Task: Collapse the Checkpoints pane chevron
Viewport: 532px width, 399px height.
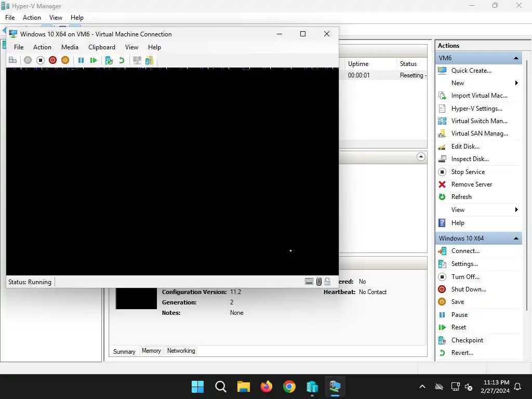Action: click(421, 157)
